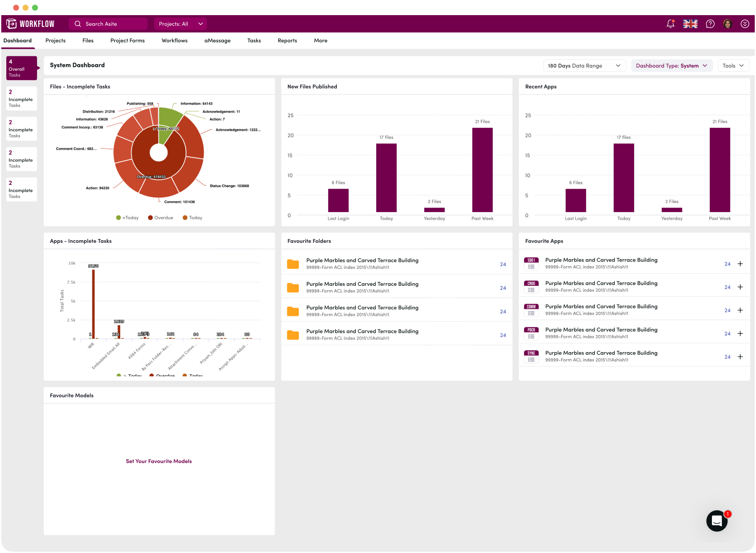Viewport: 756px width, 553px height.
Task: Click the help question mark icon
Action: [710, 24]
